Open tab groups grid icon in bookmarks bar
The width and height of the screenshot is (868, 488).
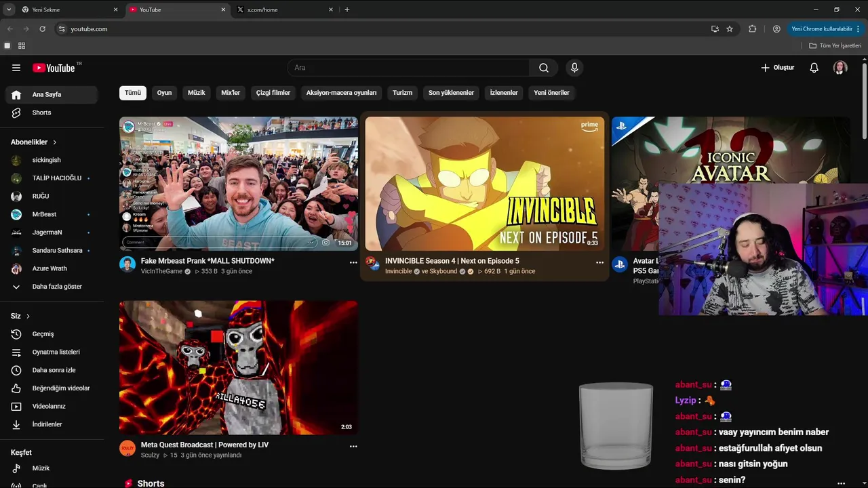pyautogui.click(x=22, y=45)
